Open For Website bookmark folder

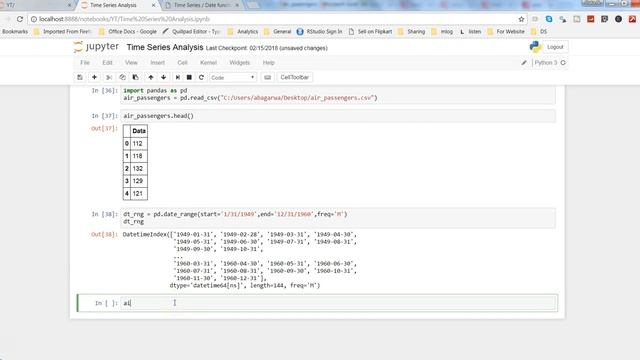click(506, 31)
